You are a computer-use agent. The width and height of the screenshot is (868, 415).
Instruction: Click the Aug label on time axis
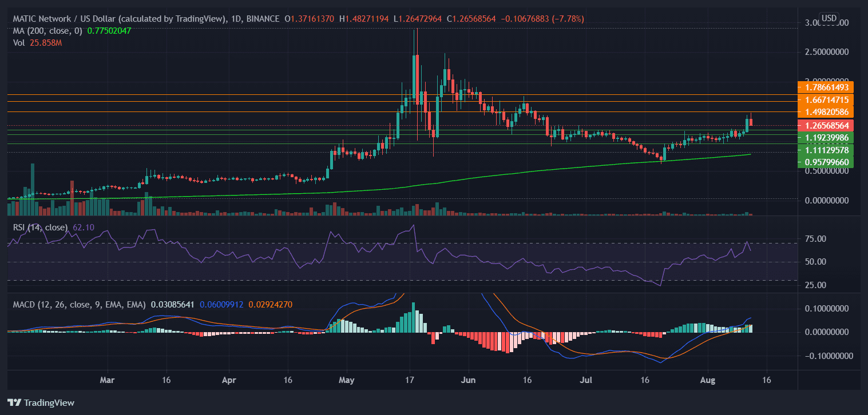(708, 380)
